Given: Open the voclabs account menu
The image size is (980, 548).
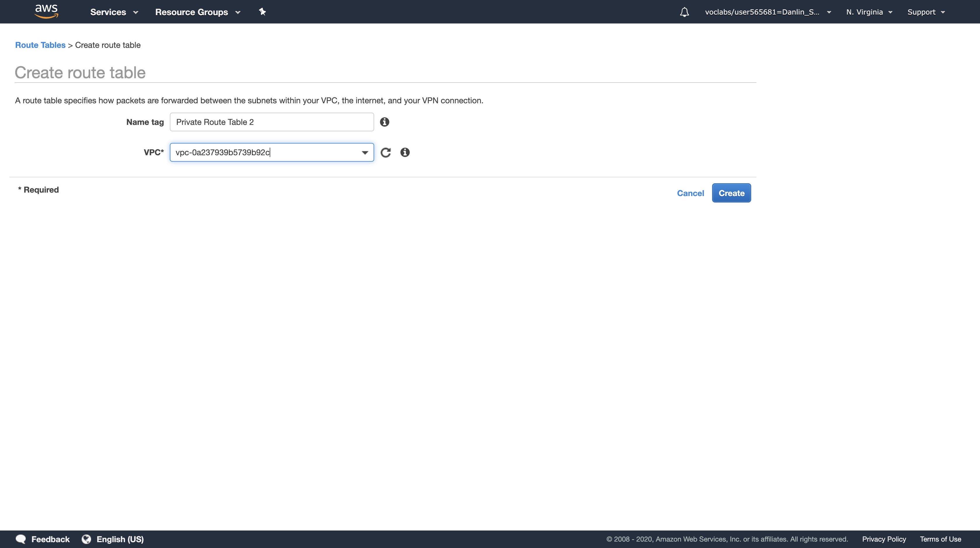Looking at the screenshot, I should coord(767,12).
